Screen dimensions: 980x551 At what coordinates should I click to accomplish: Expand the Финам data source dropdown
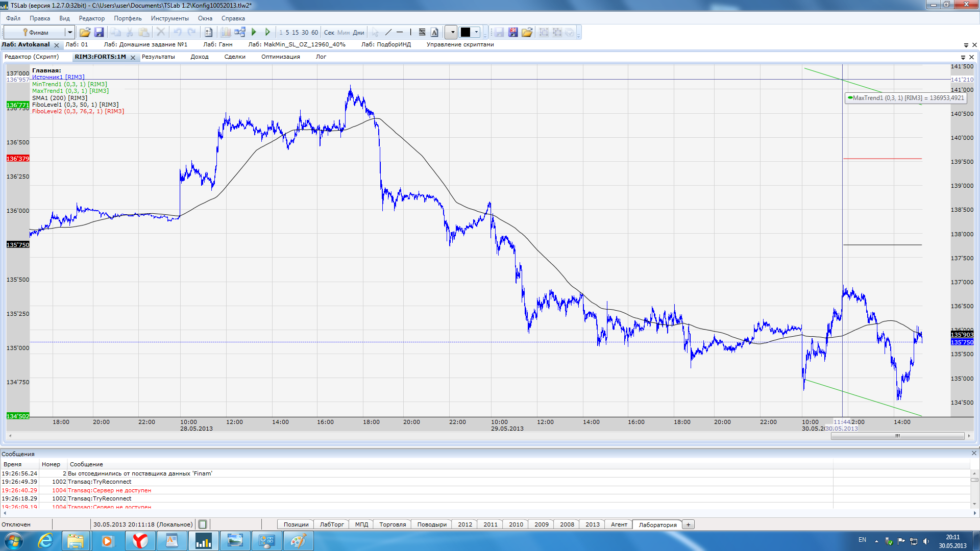point(69,33)
